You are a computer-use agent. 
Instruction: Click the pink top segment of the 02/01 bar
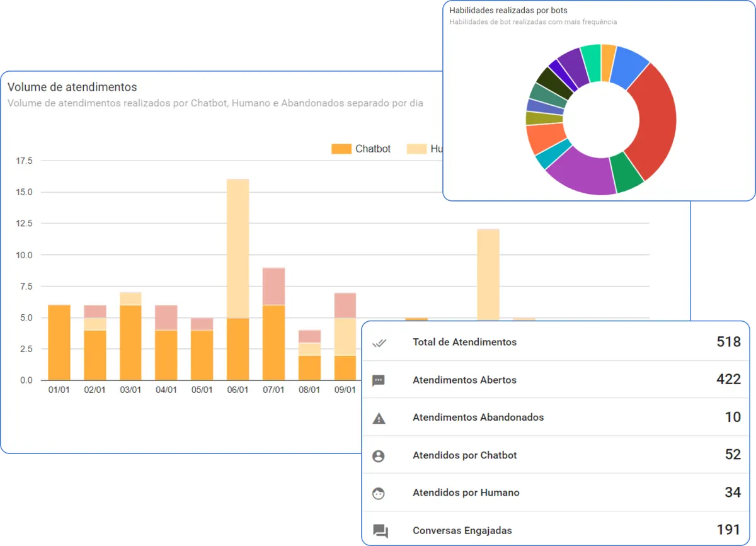[95, 311]
